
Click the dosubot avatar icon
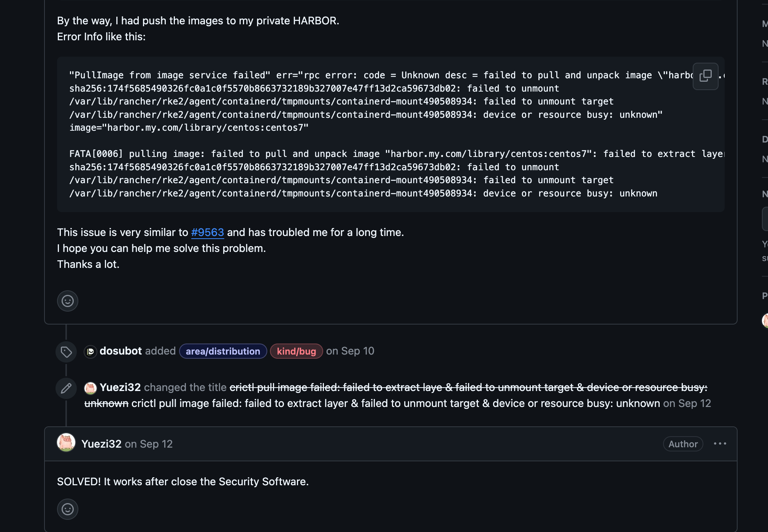coord(90,351)
